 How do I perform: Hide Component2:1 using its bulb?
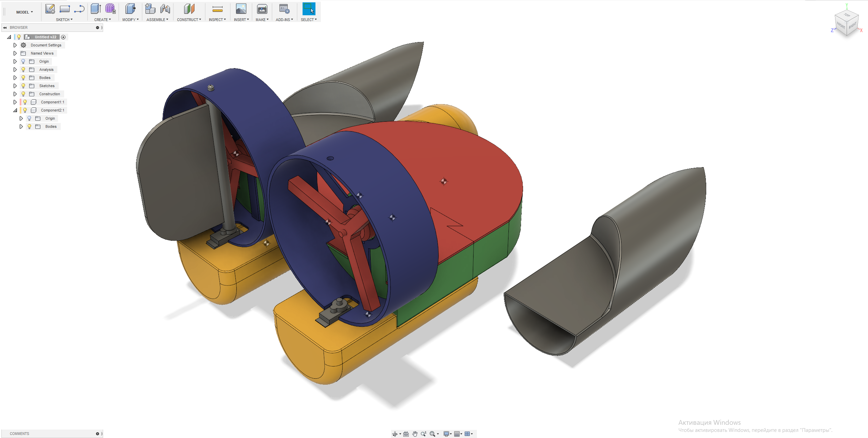click(25, 110)
